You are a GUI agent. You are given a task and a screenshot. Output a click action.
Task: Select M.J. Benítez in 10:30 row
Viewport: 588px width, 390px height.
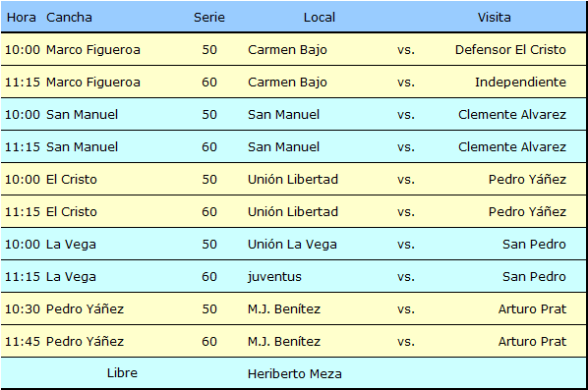pos(284,308)
